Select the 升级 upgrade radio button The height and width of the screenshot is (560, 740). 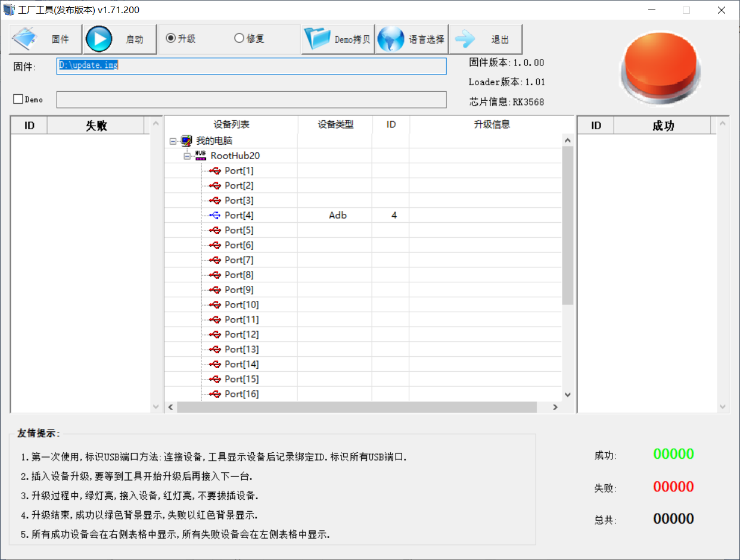tap(171, 38)
